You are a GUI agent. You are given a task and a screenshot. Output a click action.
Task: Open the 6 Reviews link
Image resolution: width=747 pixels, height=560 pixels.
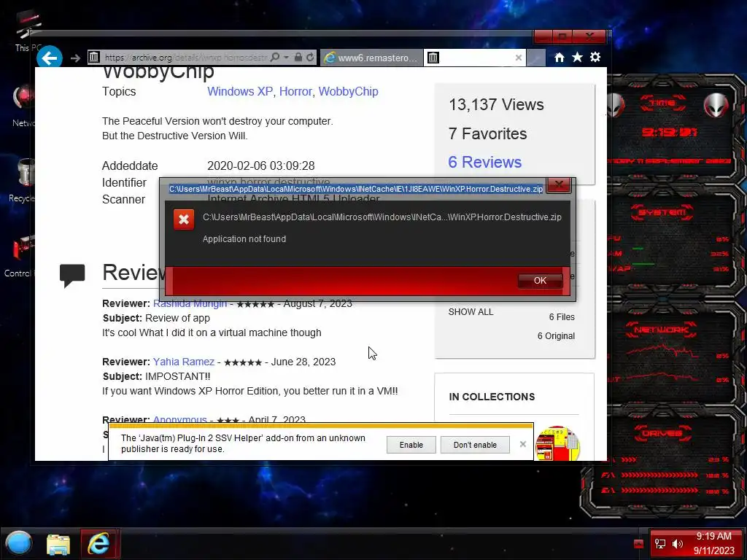(484, 162)
